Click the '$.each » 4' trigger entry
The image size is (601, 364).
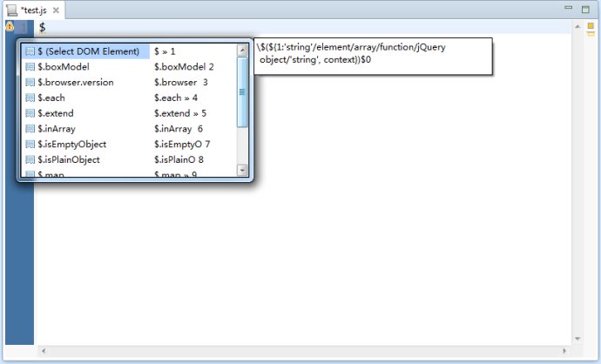point(176,98)
